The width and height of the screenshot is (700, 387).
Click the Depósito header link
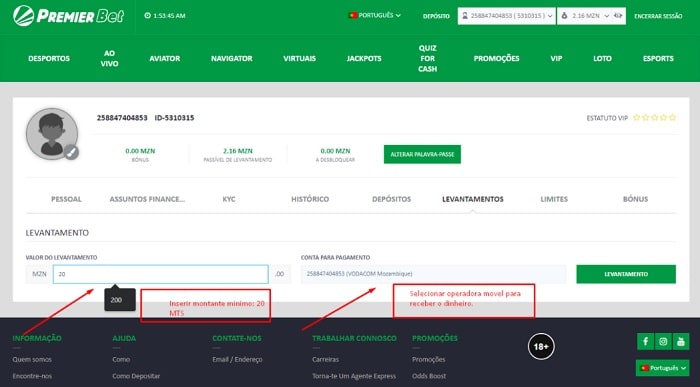(436, 16)
